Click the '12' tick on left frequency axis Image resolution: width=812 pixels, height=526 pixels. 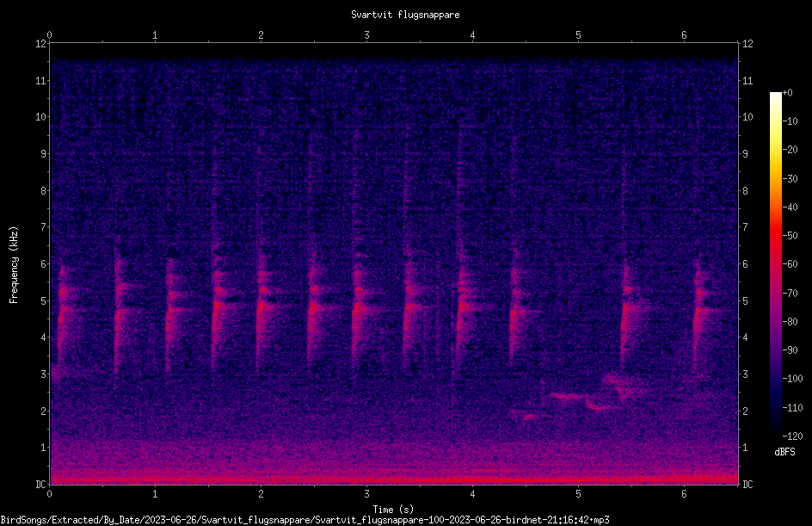coord(41,44)
